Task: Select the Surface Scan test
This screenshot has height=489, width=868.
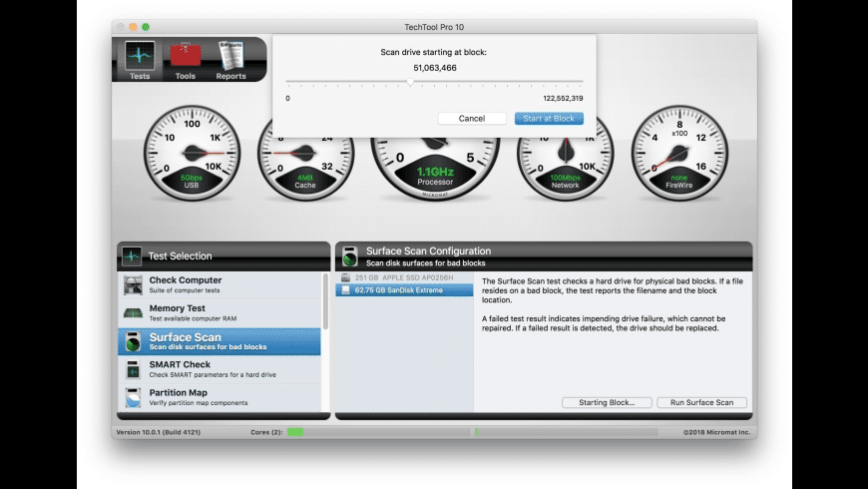Action: tap(219, 341)
